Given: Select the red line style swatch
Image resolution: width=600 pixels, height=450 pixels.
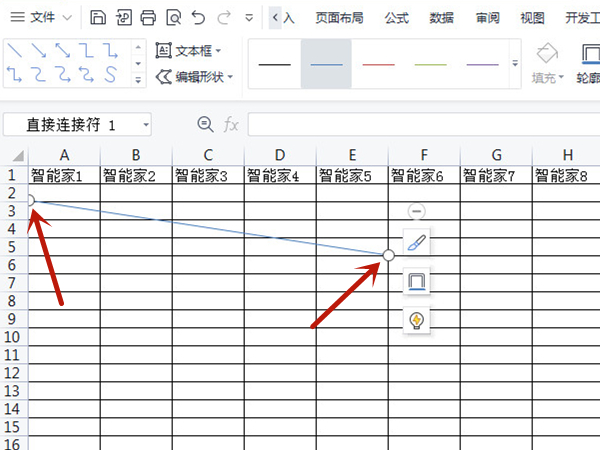Looking at the screenshot, I should (x=378, y=64).
